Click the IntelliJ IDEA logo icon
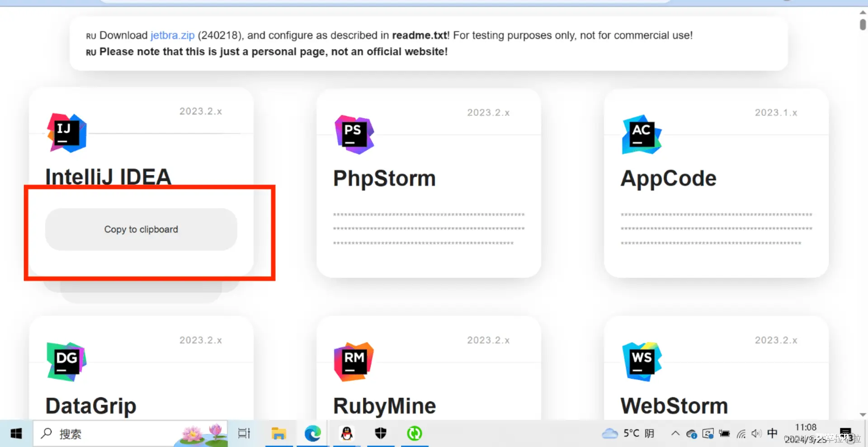868x447 pixels. (x=67, y=133)
